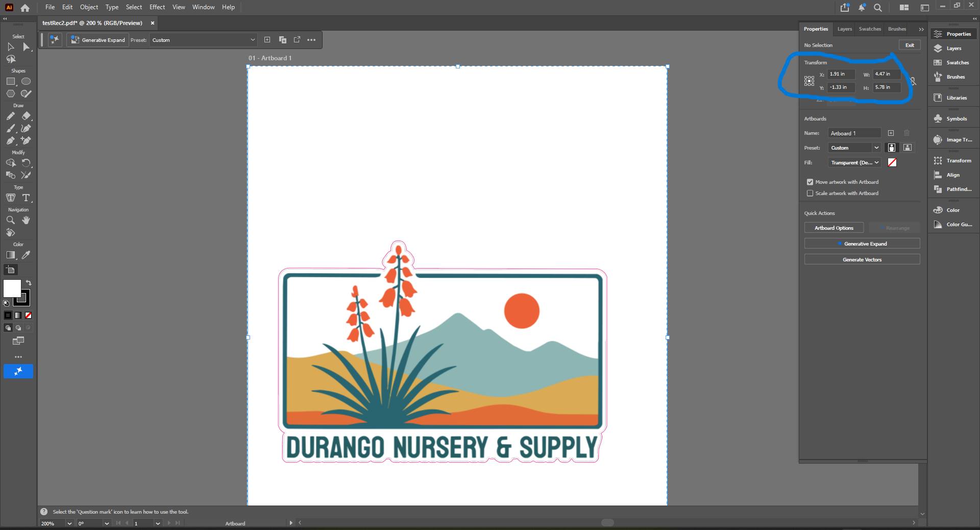Select the Direct Selection tool

tap(27, 47)
